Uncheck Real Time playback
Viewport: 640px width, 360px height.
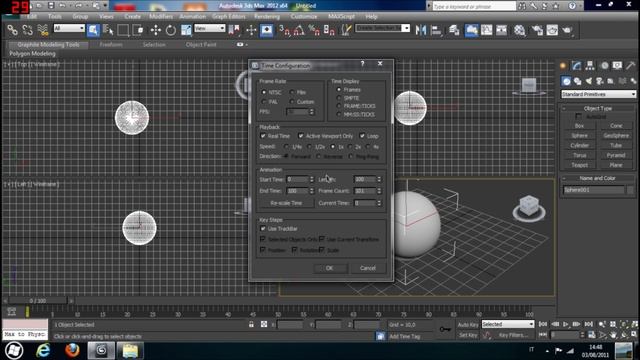tap(263, 136)
